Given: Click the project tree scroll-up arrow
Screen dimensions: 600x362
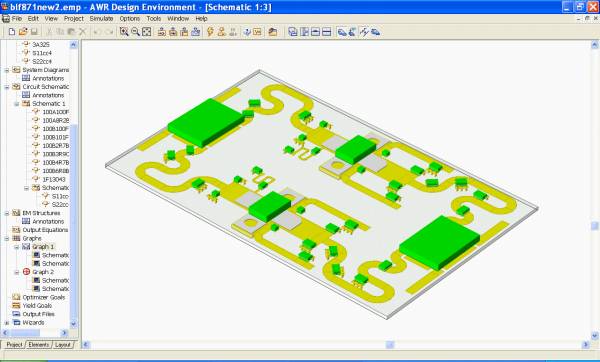Looking at the screenshot, I should point(73,45).
